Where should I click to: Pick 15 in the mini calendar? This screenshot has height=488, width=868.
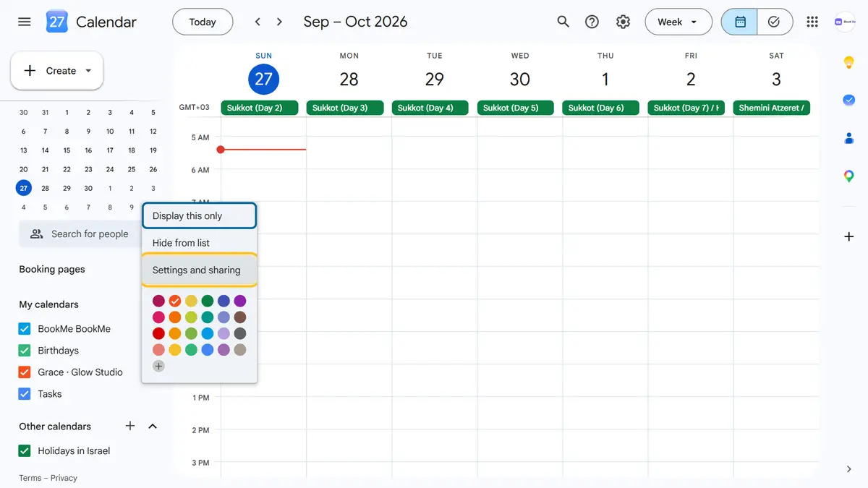pos(67,150)
